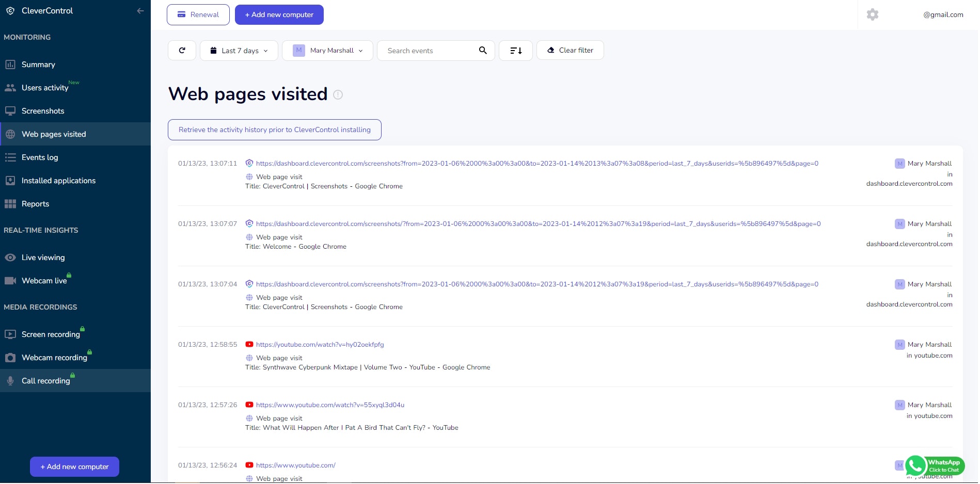
Task: Click globe icon beside Web page visit at 13:07:11
Action: click(249, 177)
